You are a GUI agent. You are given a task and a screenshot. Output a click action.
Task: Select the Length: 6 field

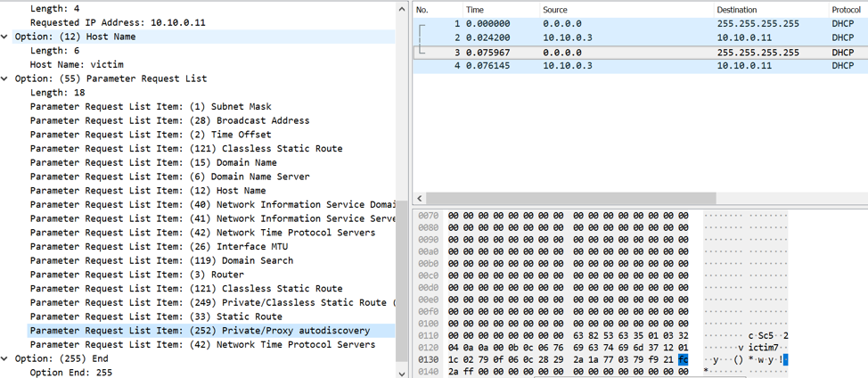point(54,50)
